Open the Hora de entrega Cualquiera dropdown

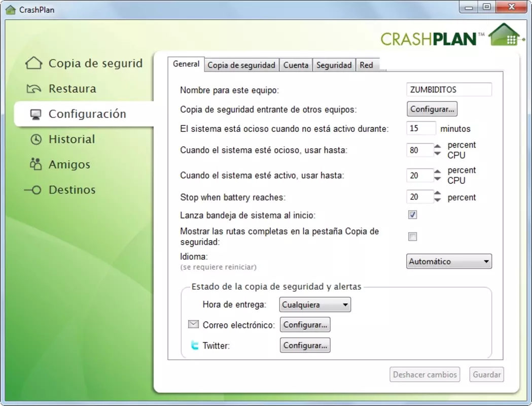point(315,304)
